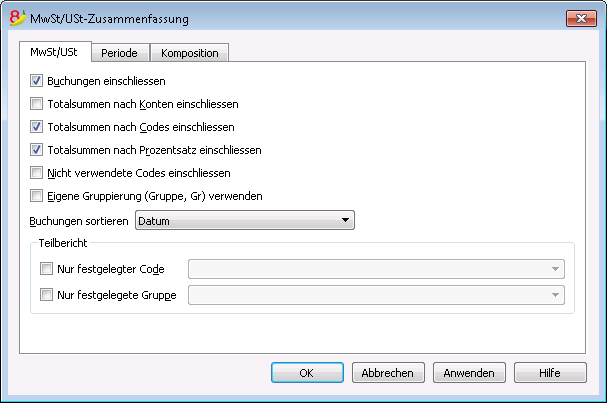The image size is (607, 403).
Task: Confirm with the OK button
Action: 307,373
